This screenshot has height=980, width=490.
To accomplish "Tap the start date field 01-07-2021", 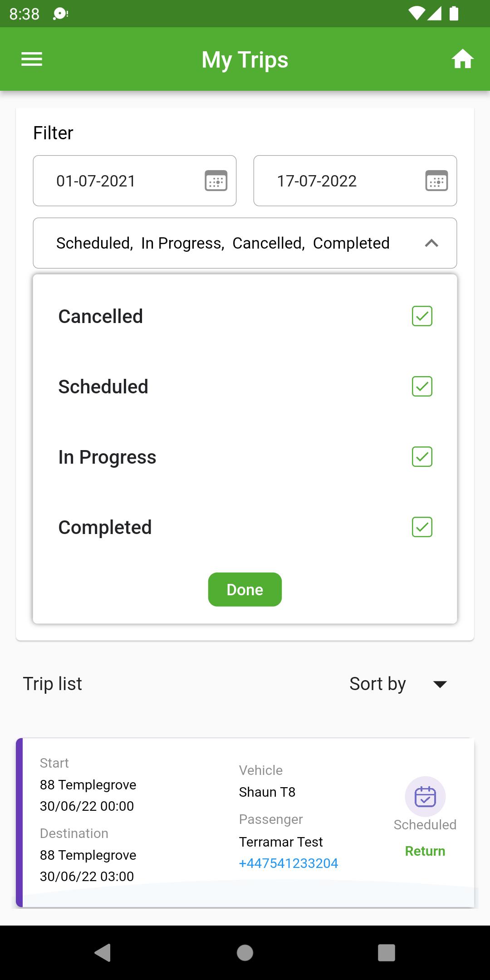I will tap(135, 181).
